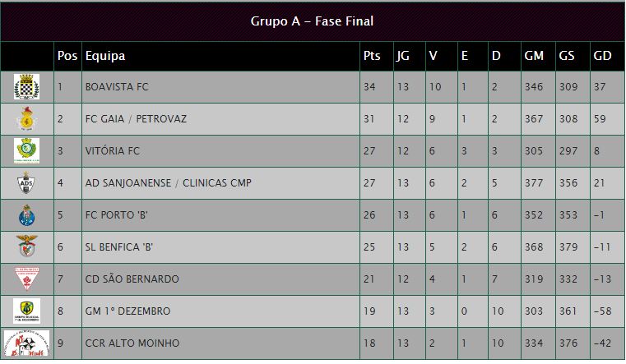Click the Grupo A - Fase Final title

click(312, 21)
